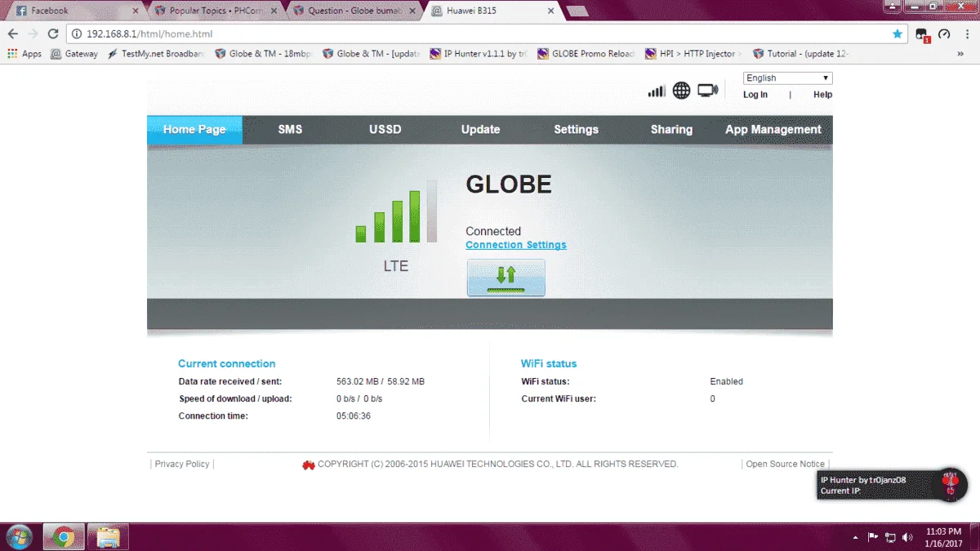Close the Huawei B315 browser tab
The height and width of the screenshot is (551, 980).
(551, 11)
